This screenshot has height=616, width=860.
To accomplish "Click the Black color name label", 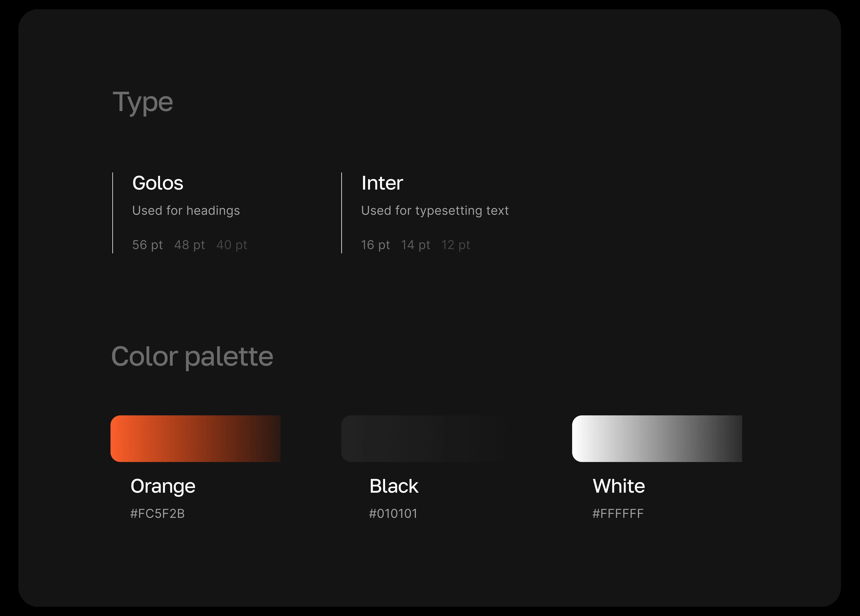I will [x=393, y=486].
